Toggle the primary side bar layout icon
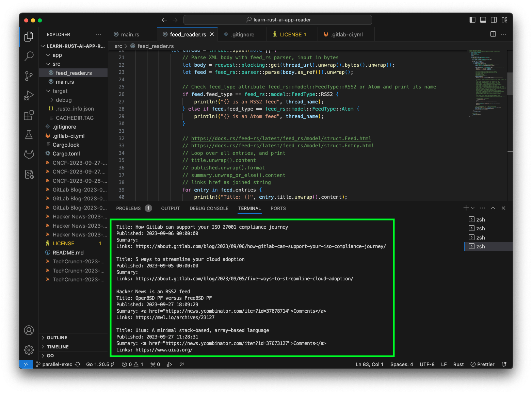This screenshot has width=532, height=394. (x=472, y=20)
